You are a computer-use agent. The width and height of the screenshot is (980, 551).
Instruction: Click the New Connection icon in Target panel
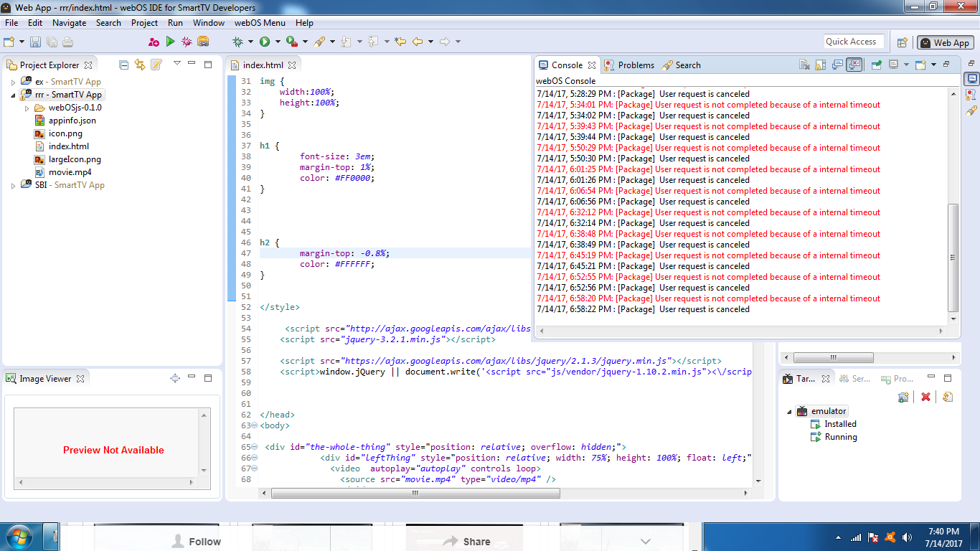click(x=903, y=397)
